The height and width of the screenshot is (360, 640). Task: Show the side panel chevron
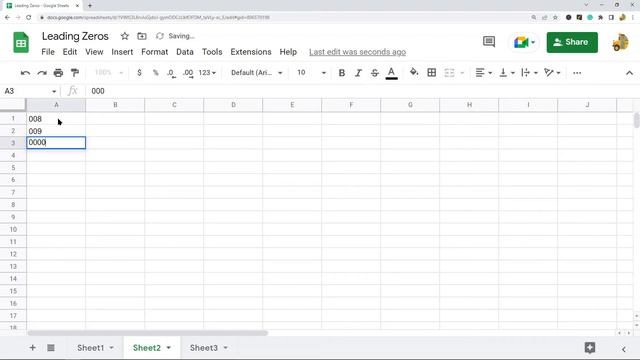(x=624, y=349)
